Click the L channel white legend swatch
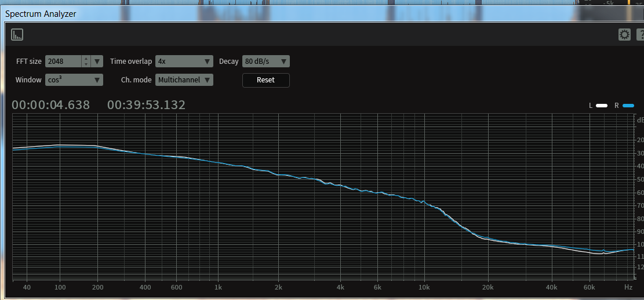This screenshot has height=300, width=644. click(x=602, y=106)
